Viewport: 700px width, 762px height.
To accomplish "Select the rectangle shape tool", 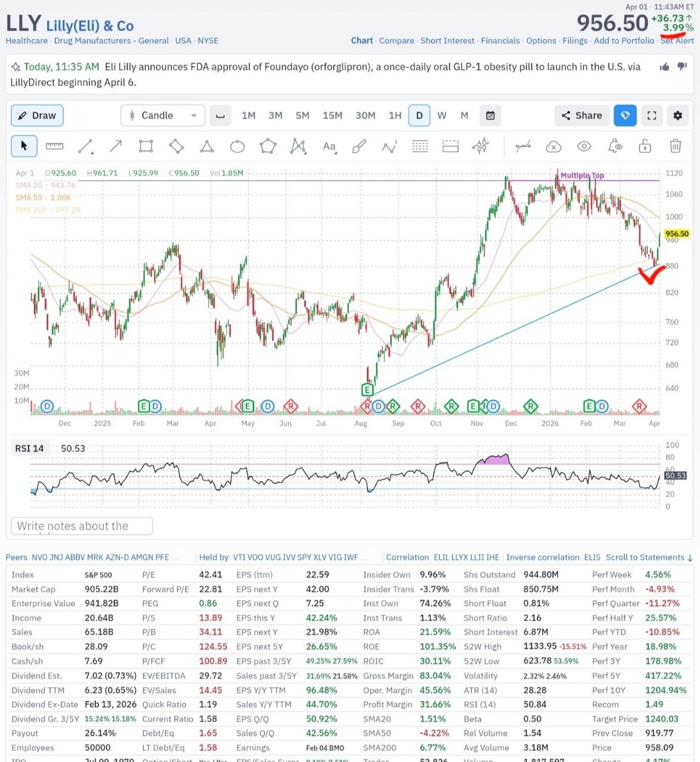I will coord(146,146).
